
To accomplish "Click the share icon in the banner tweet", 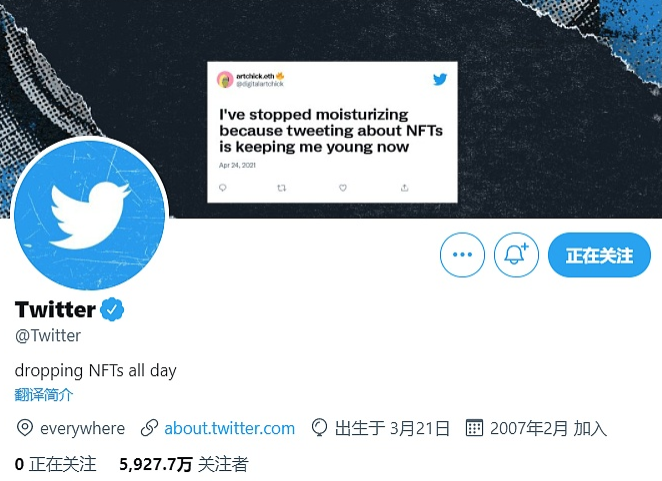I will coord(404,188).
